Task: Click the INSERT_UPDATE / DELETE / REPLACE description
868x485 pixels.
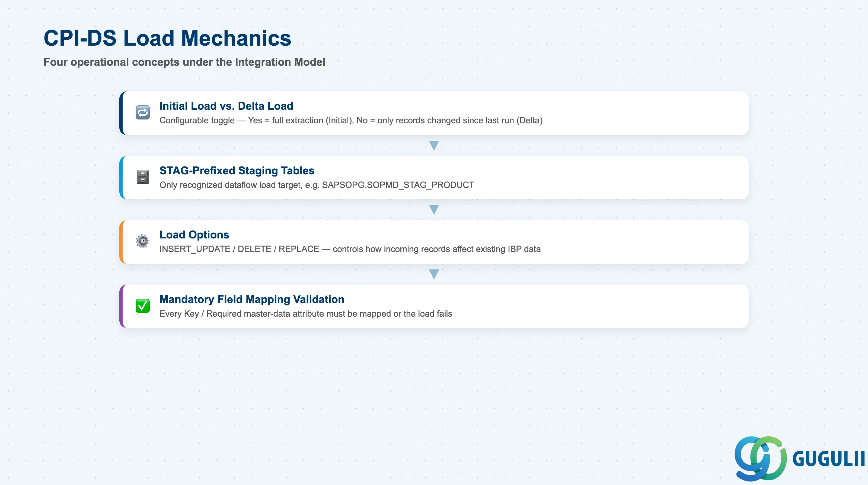Action: (x=350, y=249)
